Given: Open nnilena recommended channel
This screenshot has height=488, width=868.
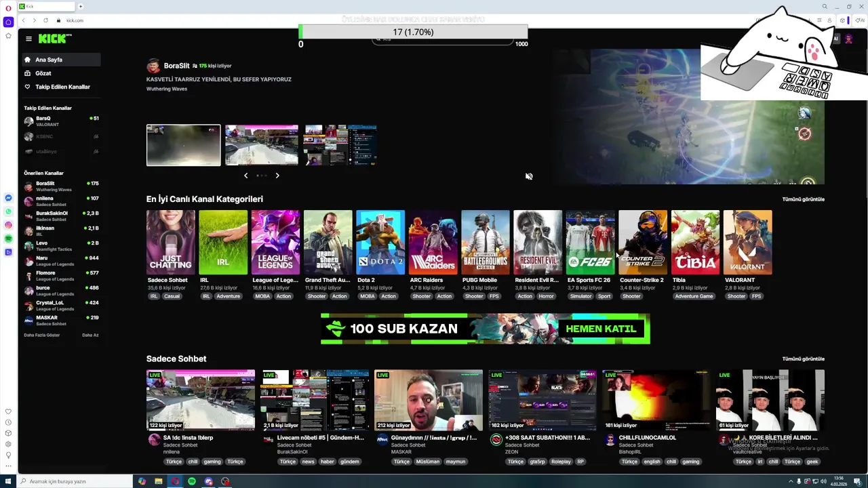Looking at the screenshot, I should [x=61, y=201].
